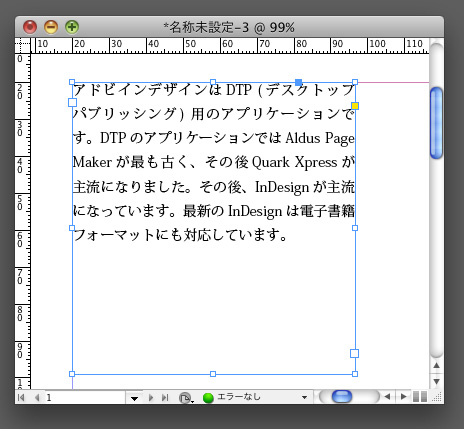
Task: Click the yellow minimize window button
Action: coord(51,27)
